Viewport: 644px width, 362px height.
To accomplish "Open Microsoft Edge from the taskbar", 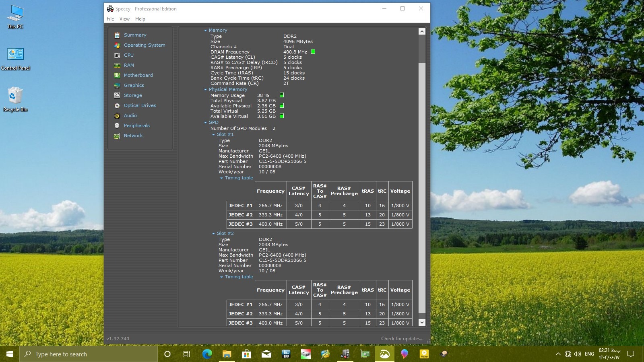I will click(x=207, y=354).
